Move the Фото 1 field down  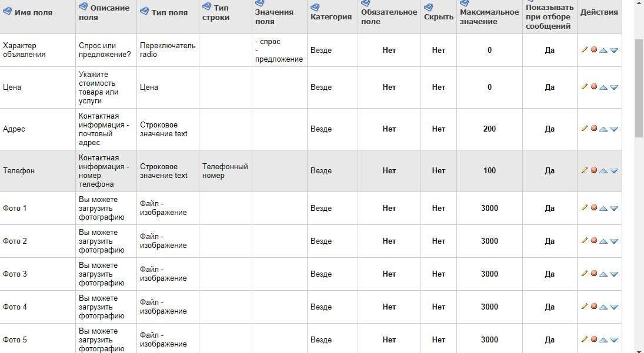point(614,209)
